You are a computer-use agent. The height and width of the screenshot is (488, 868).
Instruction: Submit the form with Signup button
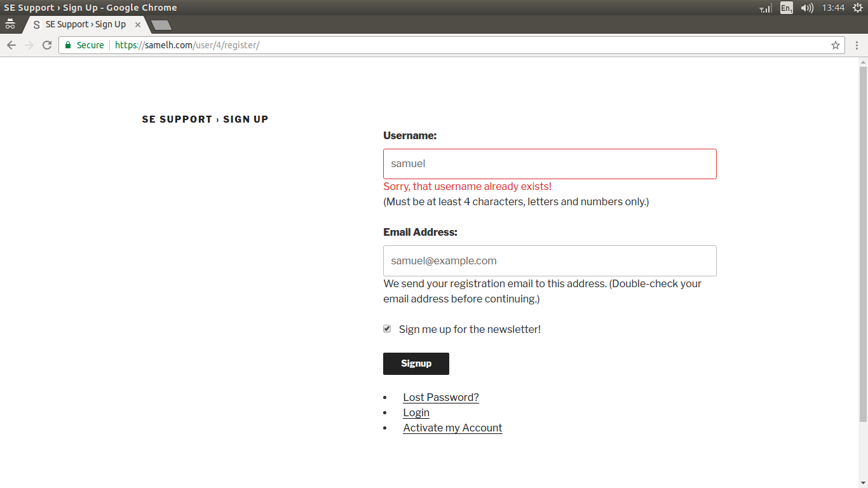[416, 363]
